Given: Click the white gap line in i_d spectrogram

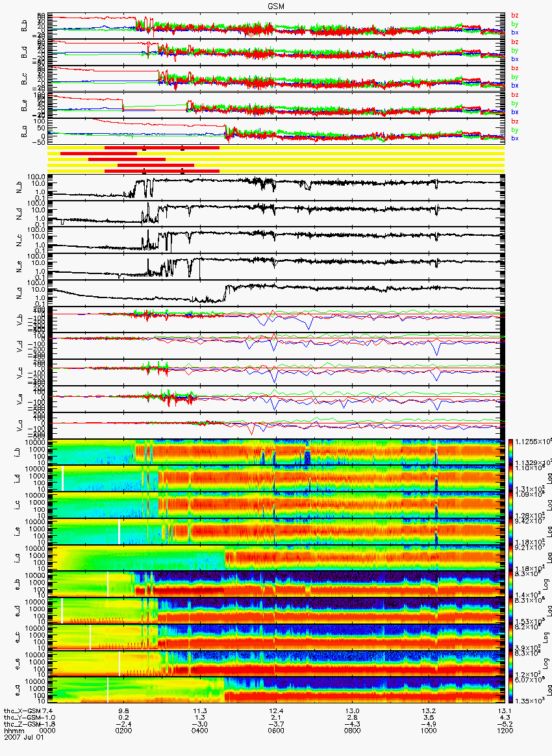Looking at the screenshot, I should 62,479.
